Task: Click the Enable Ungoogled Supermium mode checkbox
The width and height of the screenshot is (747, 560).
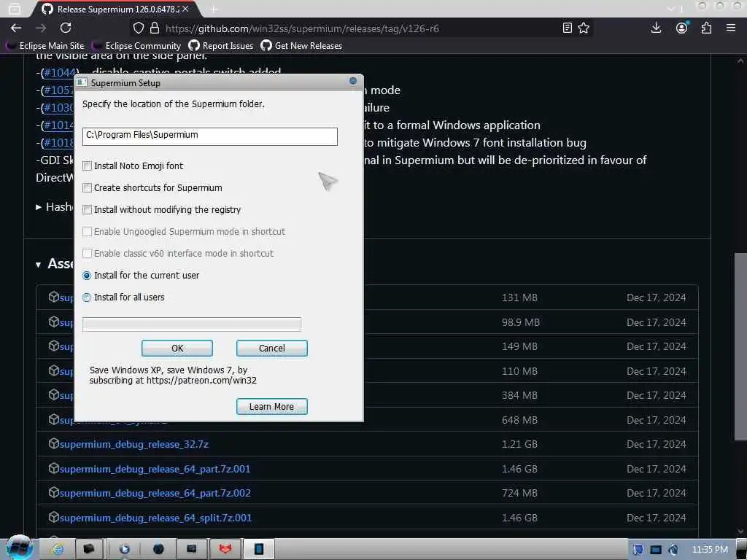Action: click(88, 231)
